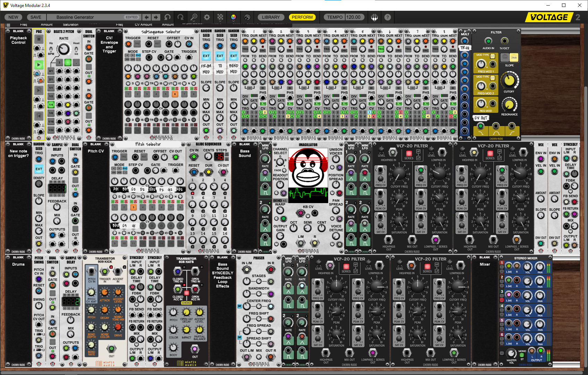Select the 1/4 rate on Beats 2 Pitch
Viewport: 588px width, 375px height.
[x=51, y=105]
